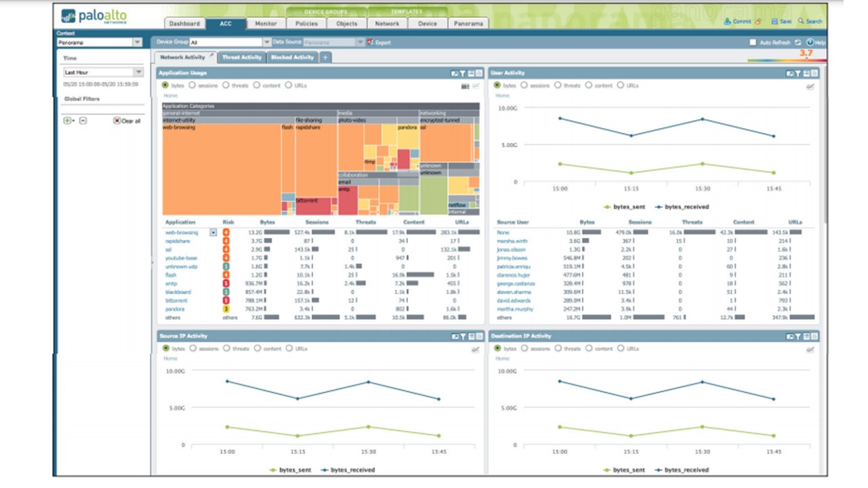Click the last icon in Application Usage header
Screen dimensions: 868x488
point(479,73)
